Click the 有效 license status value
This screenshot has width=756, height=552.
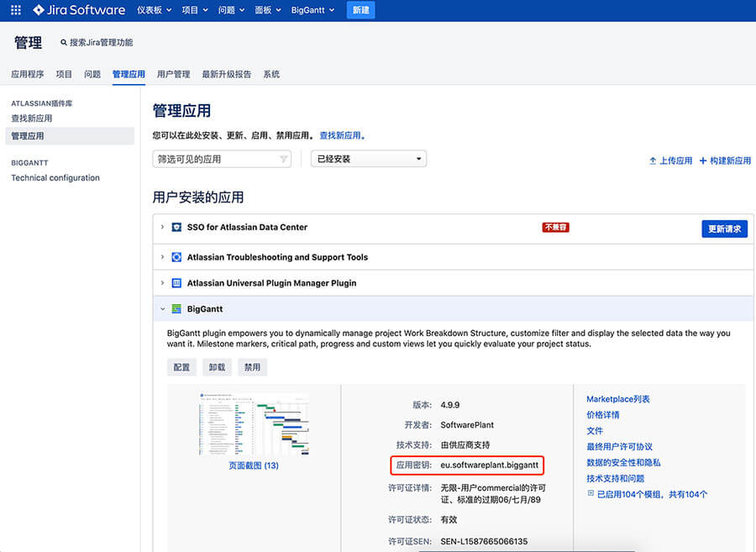tap(449, 520)
